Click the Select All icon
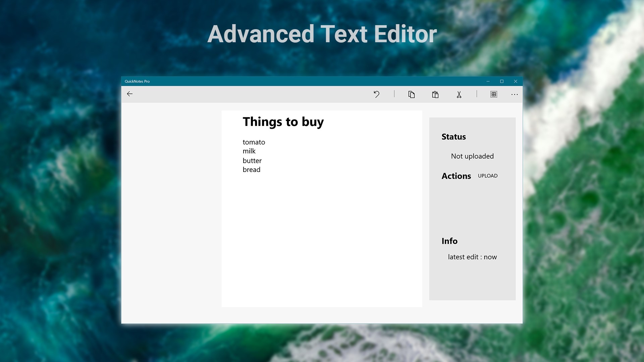 click(x=494, y=95)
